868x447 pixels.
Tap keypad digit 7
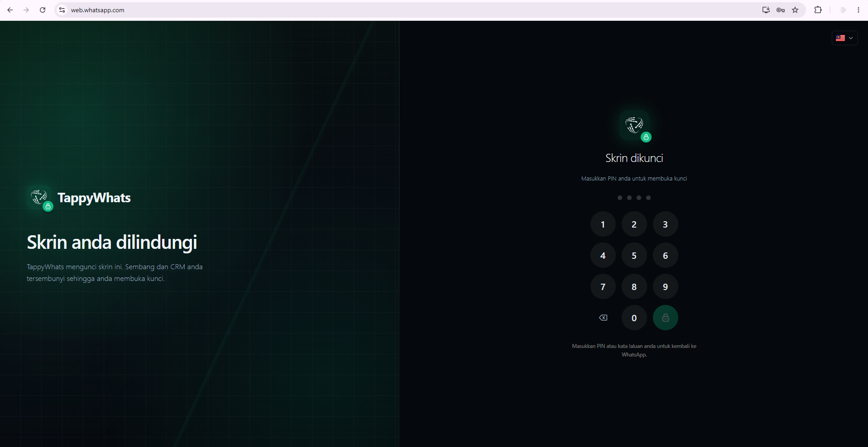603,286
